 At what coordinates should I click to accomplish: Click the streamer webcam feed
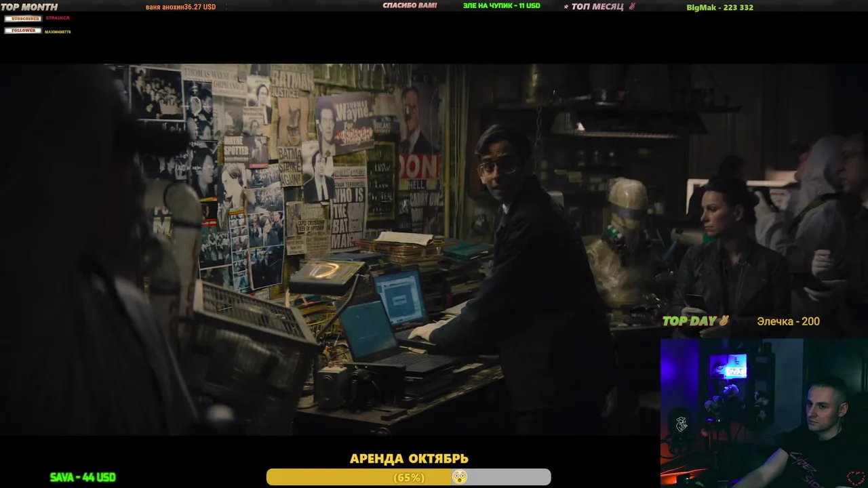click(764, 413)
